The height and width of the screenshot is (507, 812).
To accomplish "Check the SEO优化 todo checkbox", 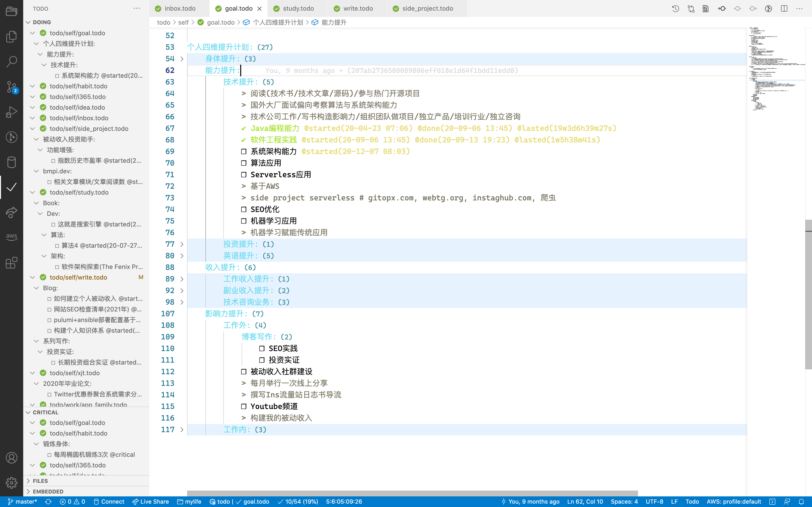I will pyautogui.click(x=244, y=210).
